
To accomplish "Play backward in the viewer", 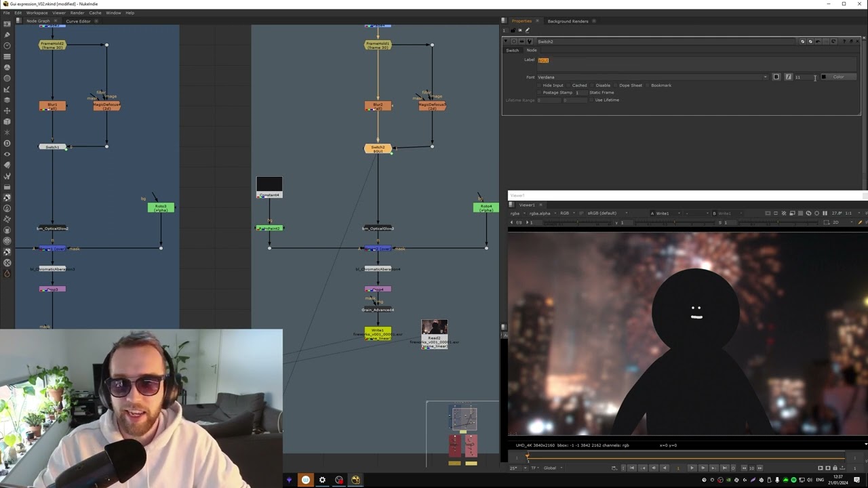I will point(665,468).
